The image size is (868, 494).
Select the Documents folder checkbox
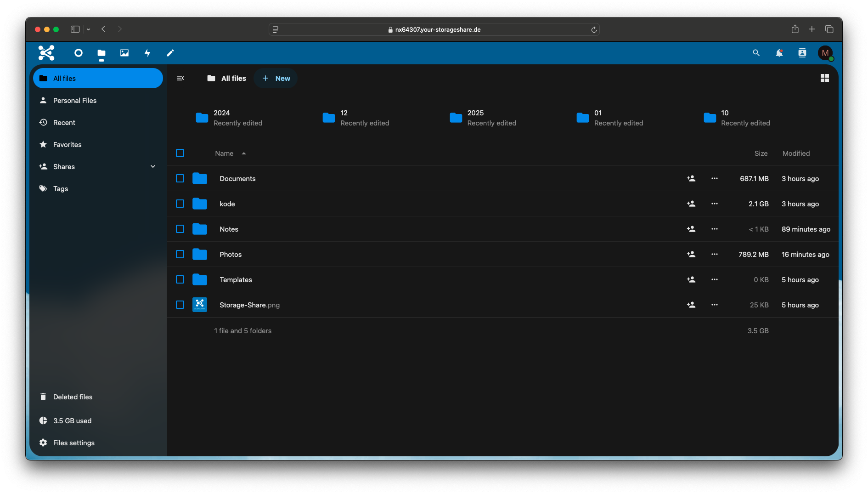click(x=180, y=178)
